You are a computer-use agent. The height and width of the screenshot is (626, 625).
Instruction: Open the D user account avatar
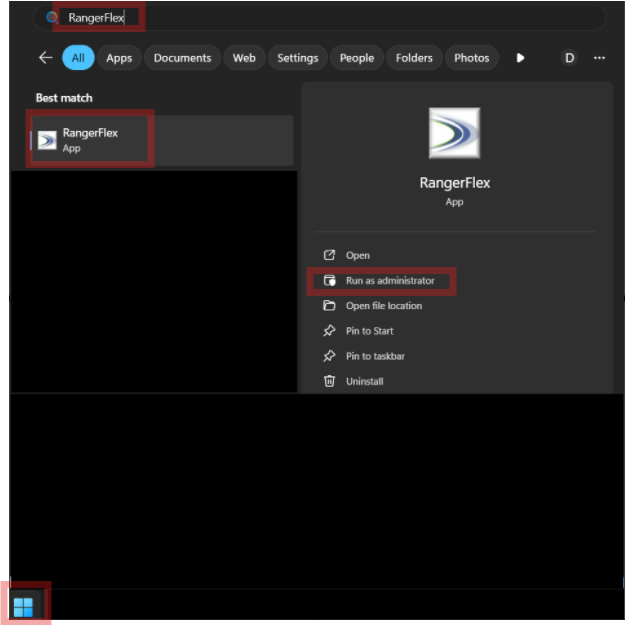tap(569, 58)
